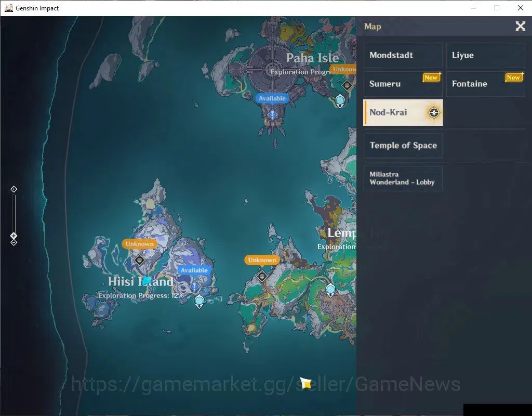Select the Liyue region
Image resolution: width=532 pixels, height=416 pixels.
(x=485, y=55)
